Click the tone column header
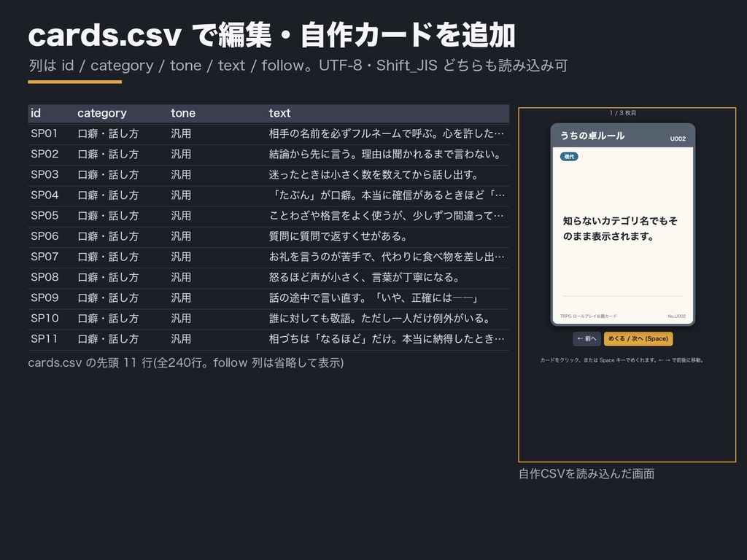This screenshot has height=560, width=747. coord(183,113)
